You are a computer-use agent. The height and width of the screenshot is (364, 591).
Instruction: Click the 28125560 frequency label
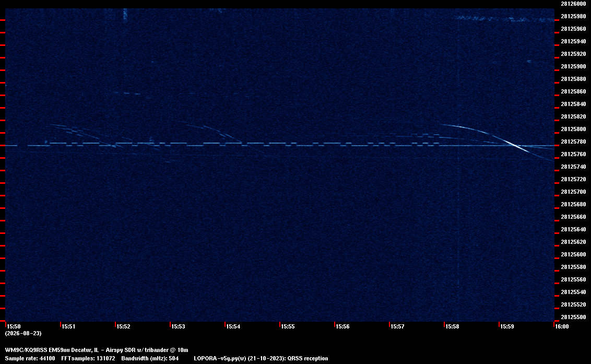(x=573, y=279)
